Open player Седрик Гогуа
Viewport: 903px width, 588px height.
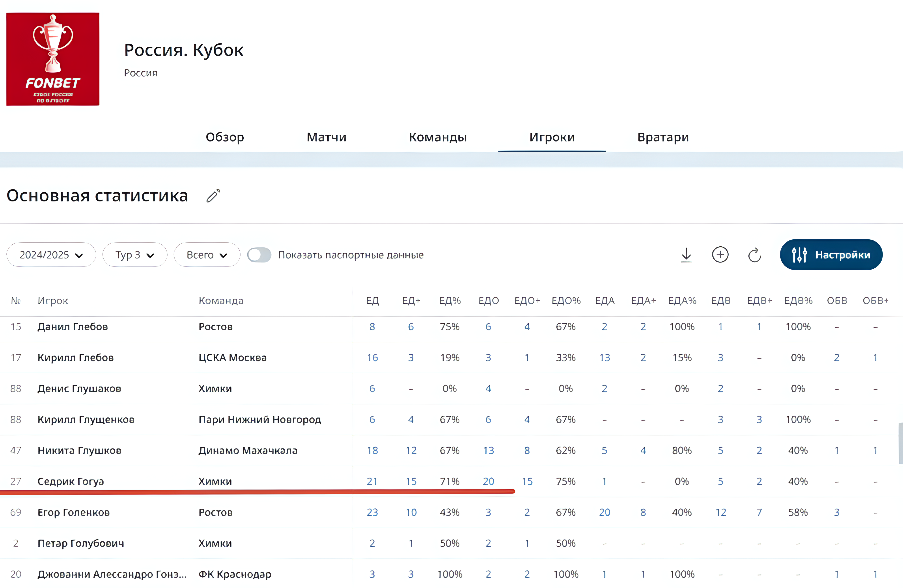point(71,481)
